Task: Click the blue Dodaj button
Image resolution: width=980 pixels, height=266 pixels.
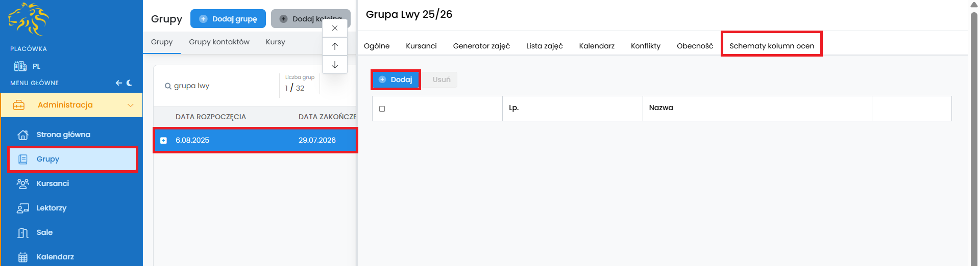Action: point(396,80)
